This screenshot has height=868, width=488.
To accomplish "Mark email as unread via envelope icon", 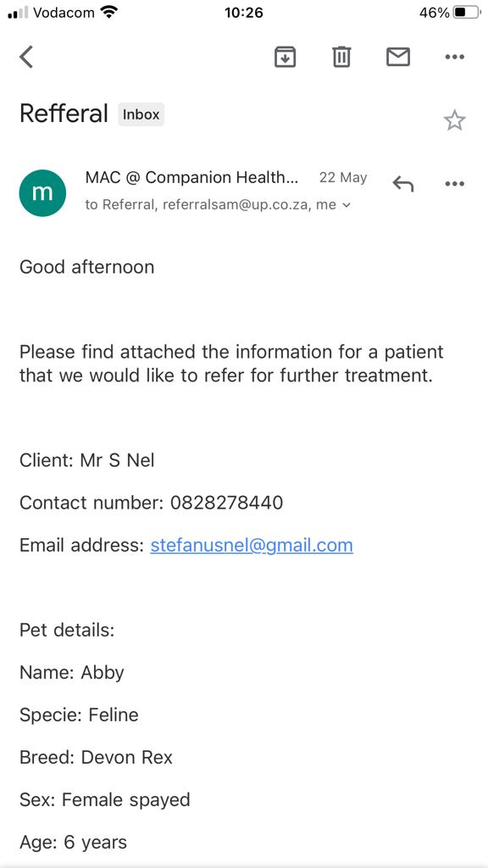I will (398, 57).
